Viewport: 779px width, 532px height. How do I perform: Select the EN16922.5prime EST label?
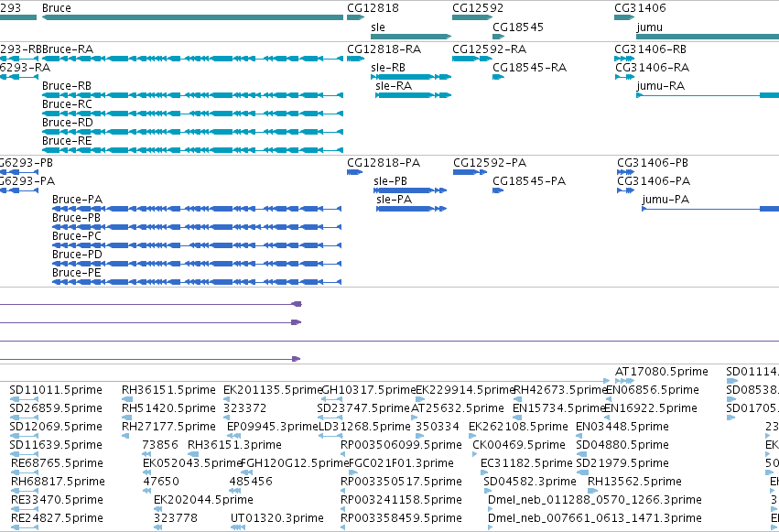(651, 408)
